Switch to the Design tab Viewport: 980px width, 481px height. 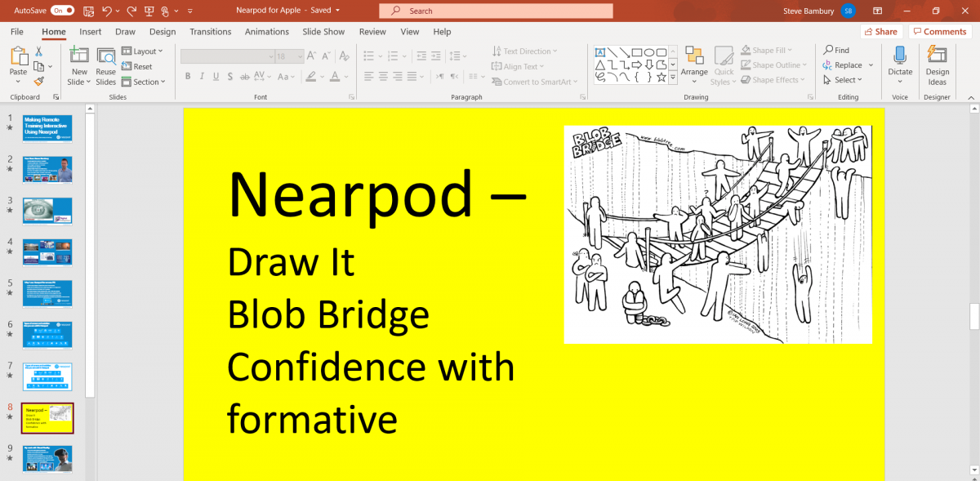coord(163,32)
